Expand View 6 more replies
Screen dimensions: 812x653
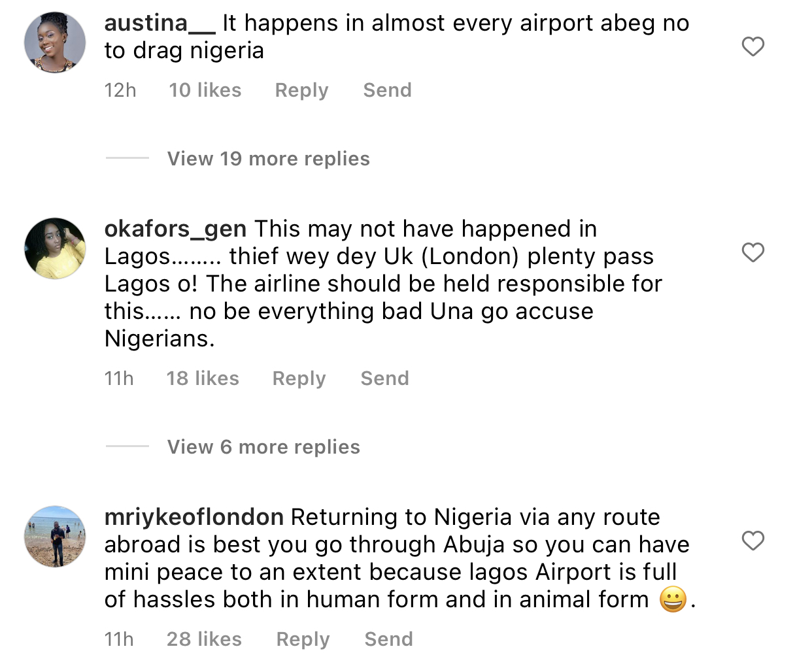point(263,447)
